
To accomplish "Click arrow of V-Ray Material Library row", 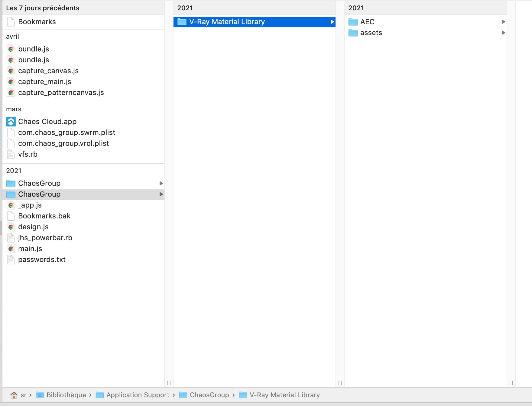I will (332, 22).
